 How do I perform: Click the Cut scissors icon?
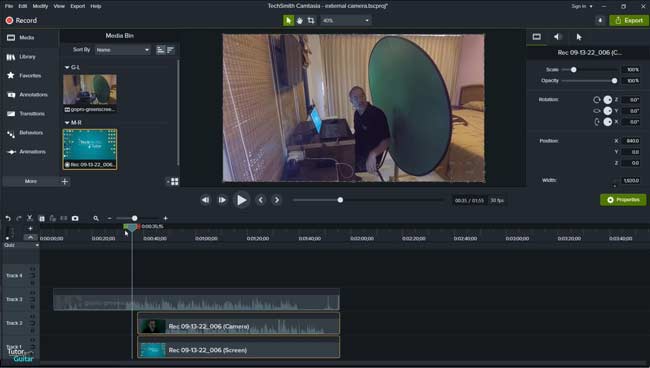coord(30,218)
